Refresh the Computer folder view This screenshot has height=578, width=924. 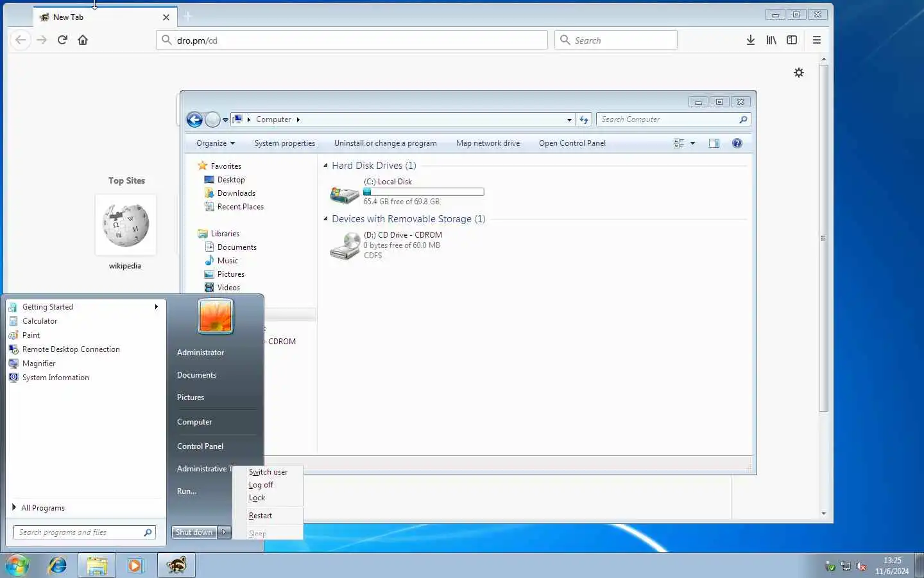pos(584,119)
